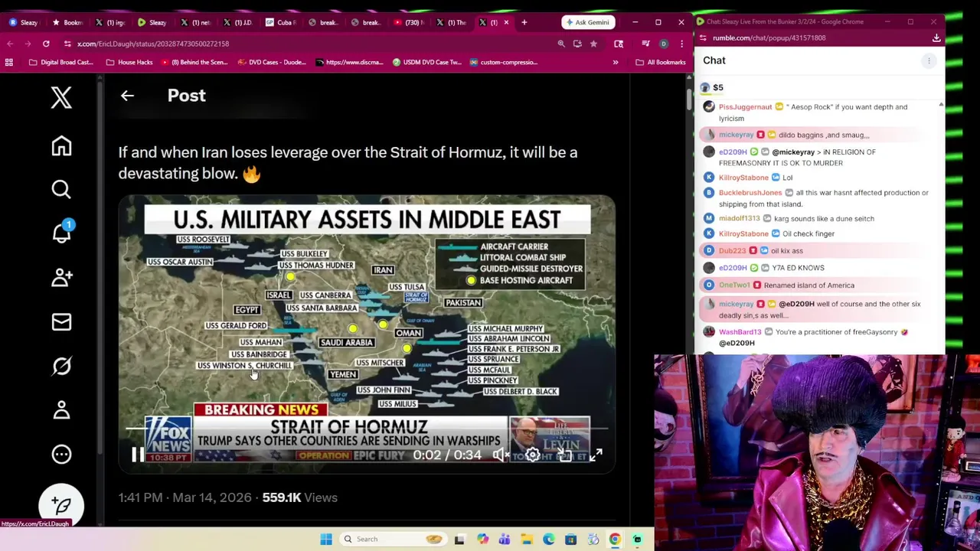Click PissJuggernaut username in chat
980x551 pixels.
[x=745, y=107]
